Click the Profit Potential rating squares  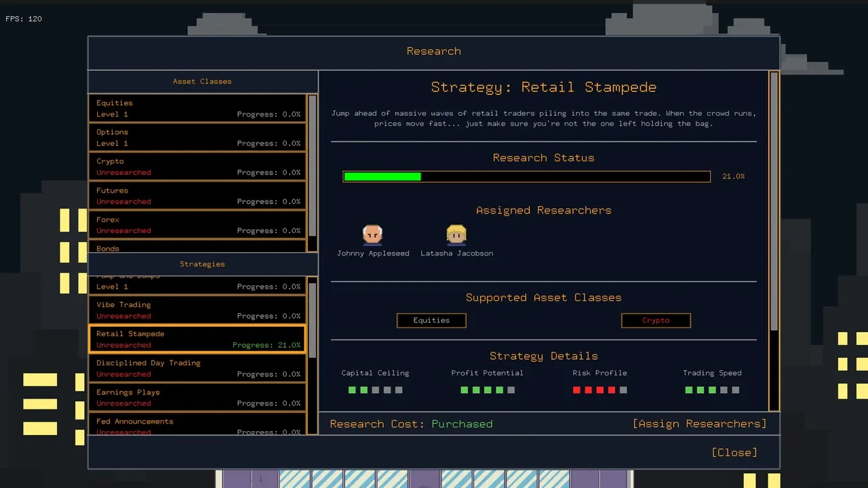(488, 390)
